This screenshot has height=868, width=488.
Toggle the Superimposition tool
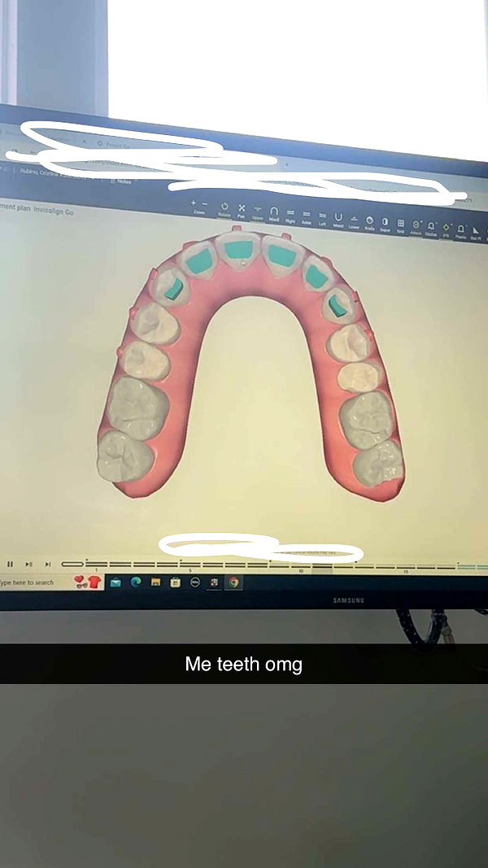(385, 223)
